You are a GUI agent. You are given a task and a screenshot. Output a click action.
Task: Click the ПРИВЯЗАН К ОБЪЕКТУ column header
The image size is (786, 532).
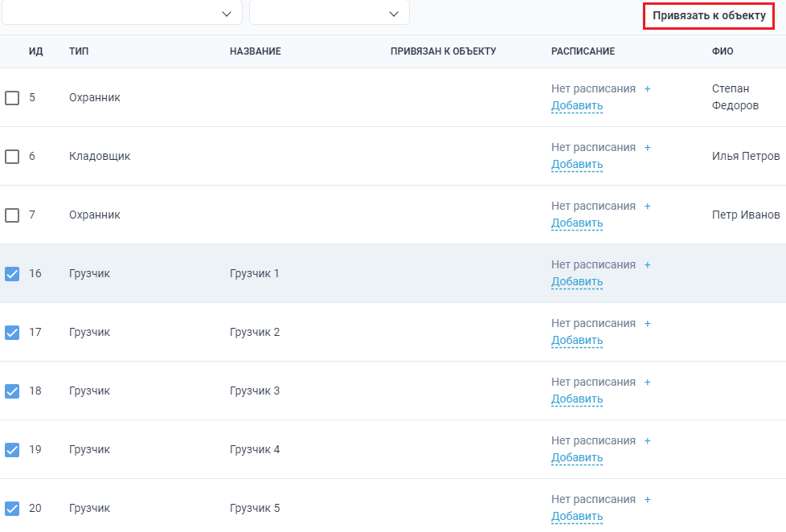pyautogui.click(x=443, y=51)
